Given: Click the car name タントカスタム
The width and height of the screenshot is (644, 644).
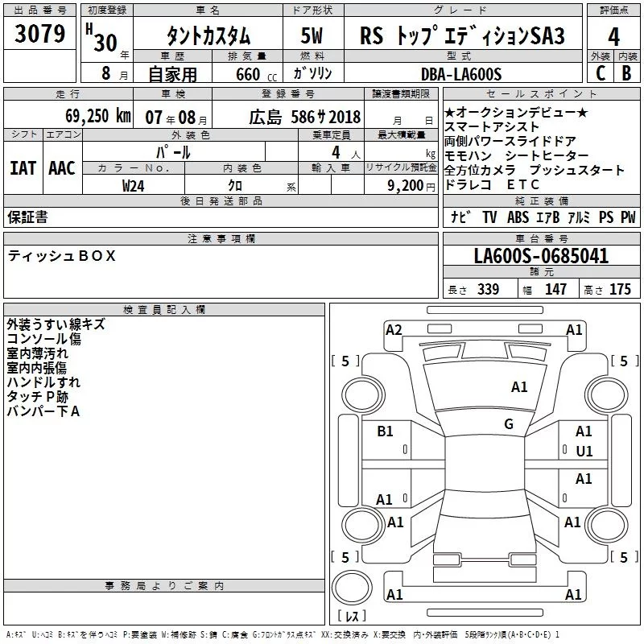Looking at the screenshot, I should click(208, 35).
